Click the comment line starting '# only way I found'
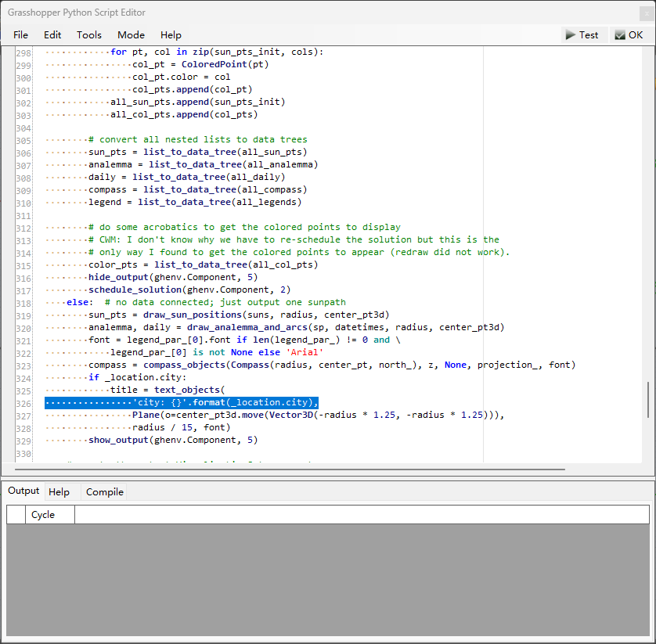Viewport: 656px width, 644px height. 299,253
